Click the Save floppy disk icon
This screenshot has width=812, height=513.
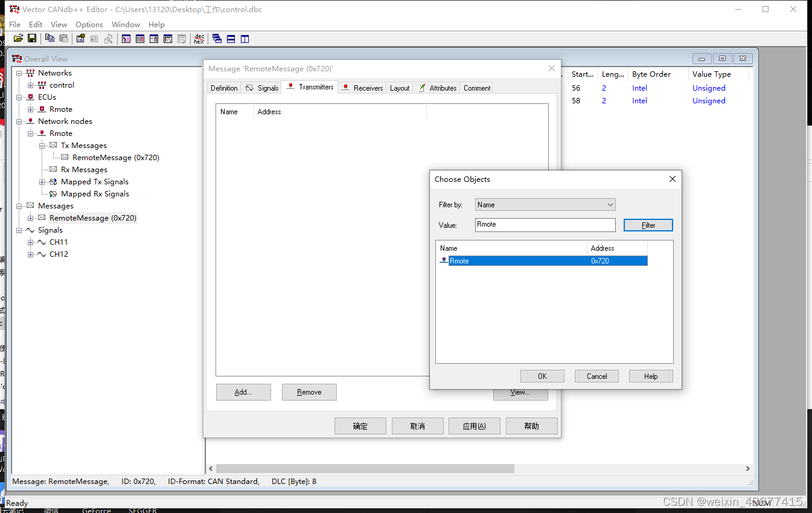click(x=32, y=39)
